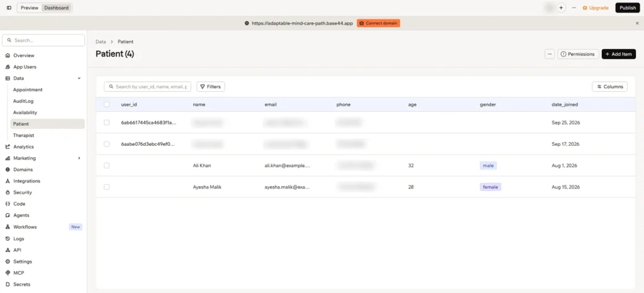Select all rows with header checkbox
The width and height of the screenshot is (644, 293).
coord(107,104)
